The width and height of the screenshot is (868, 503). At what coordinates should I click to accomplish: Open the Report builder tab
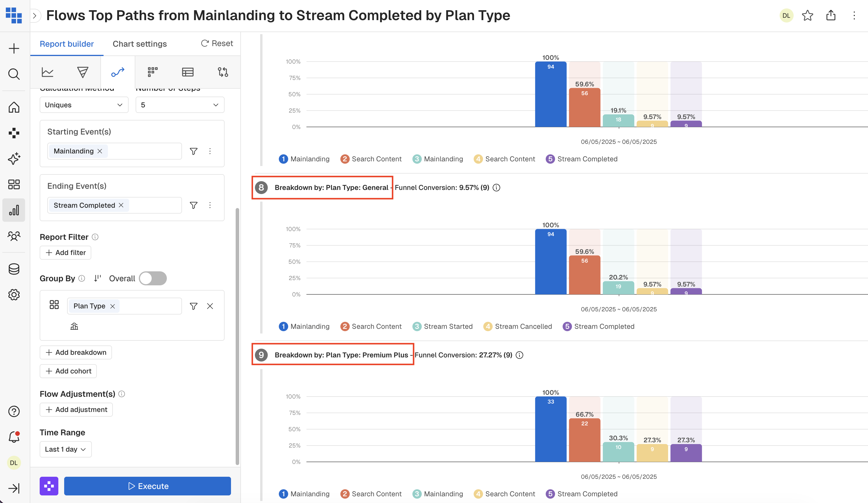click(x=66, y=44)
